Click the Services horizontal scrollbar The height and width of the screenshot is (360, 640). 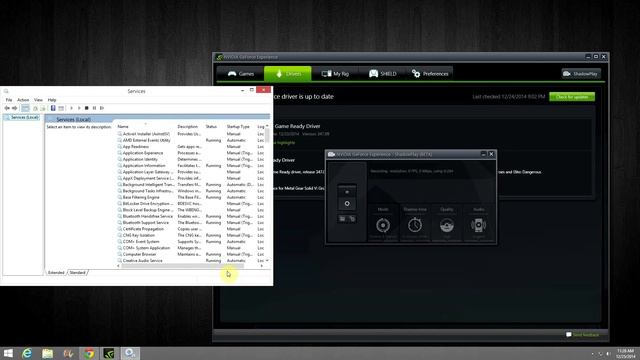point(182,266)
